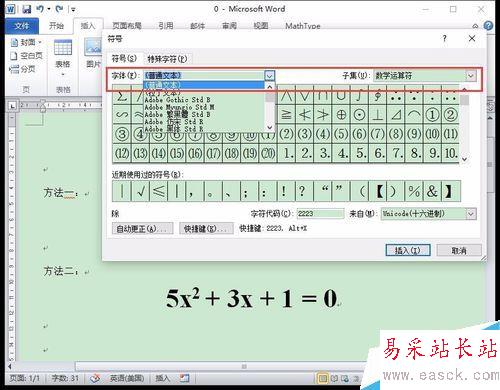Pick the ≤ symbol from recent symbols
Viewport: 500px width, 390px height.
(159, 191)
